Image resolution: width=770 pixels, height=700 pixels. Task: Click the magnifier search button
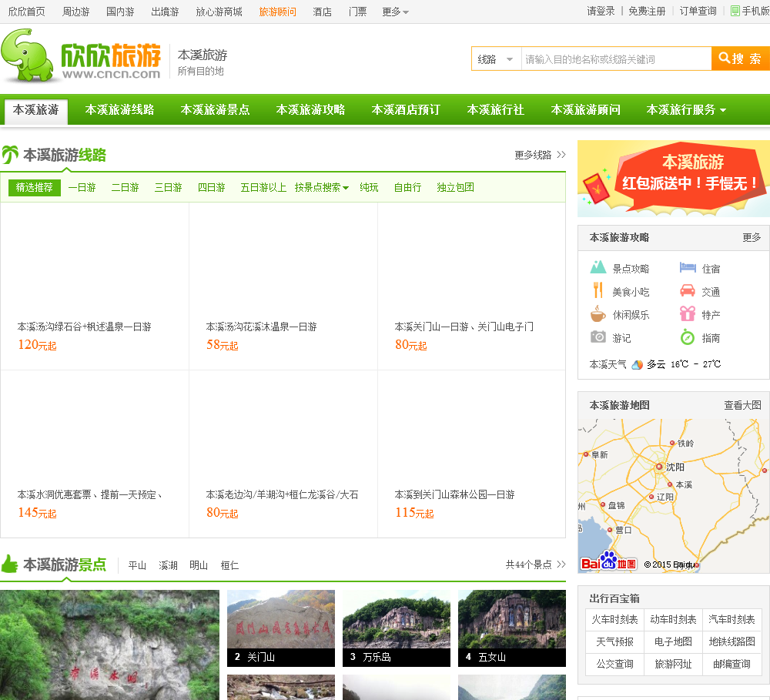(740, 59)
